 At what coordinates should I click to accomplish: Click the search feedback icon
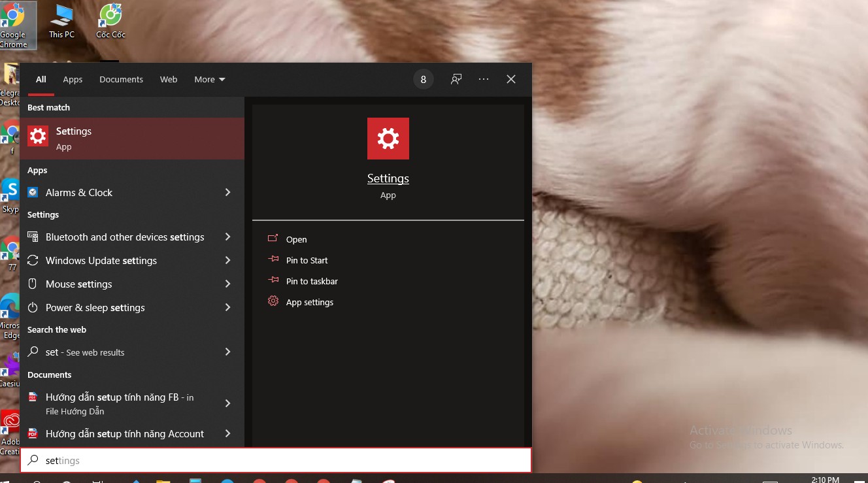pos(456,79)
